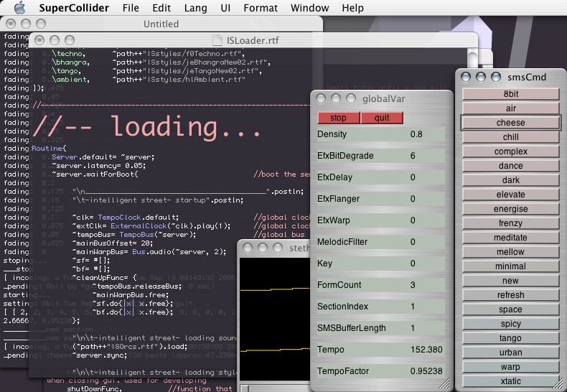The image size is (567, 392).
Task: Click the stethoscope waveform display
Action: click(275, 319)
